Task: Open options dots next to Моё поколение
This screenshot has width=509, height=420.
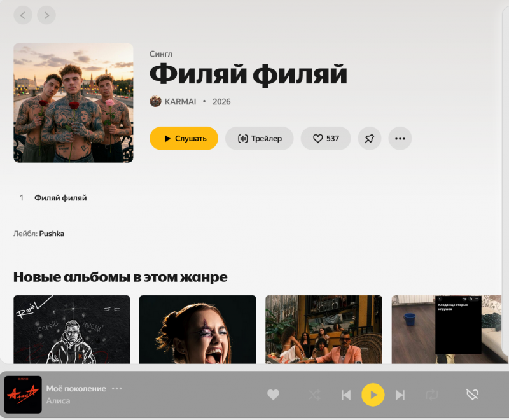Action: [116, 389]
